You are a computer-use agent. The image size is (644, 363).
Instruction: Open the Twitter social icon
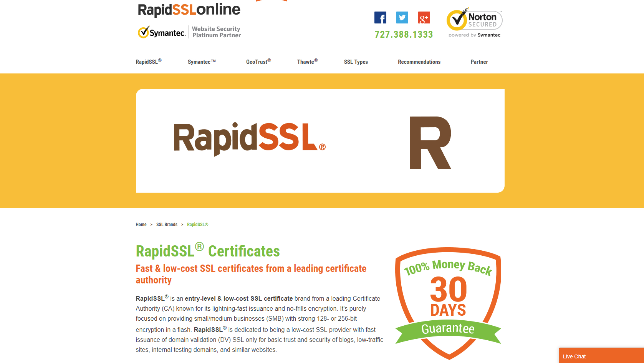point(402,18)
